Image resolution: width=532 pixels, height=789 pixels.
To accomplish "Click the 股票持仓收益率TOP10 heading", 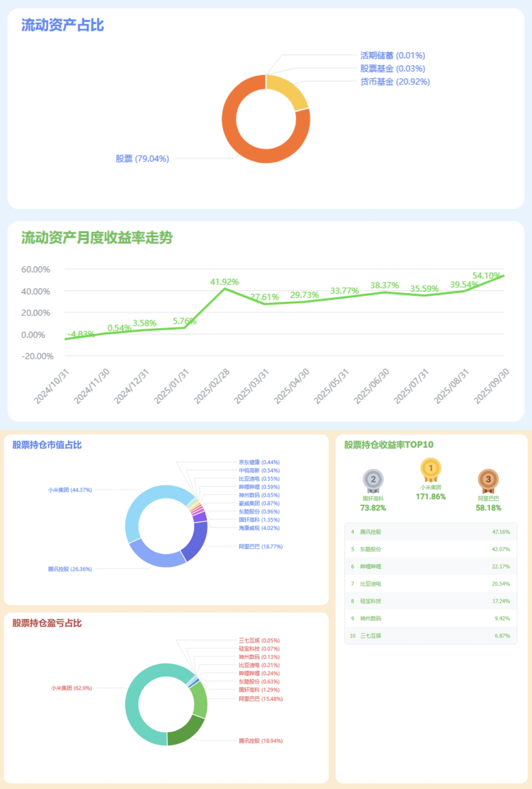I will tap(388, 444).
